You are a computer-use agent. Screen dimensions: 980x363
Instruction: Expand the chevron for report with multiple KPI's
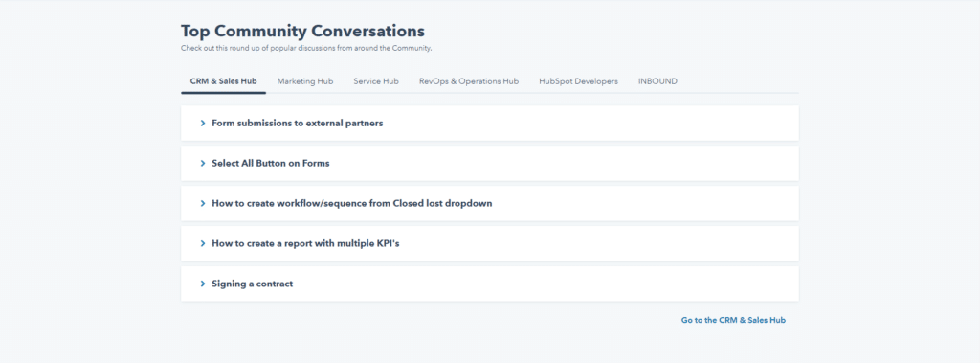[203, 243]
